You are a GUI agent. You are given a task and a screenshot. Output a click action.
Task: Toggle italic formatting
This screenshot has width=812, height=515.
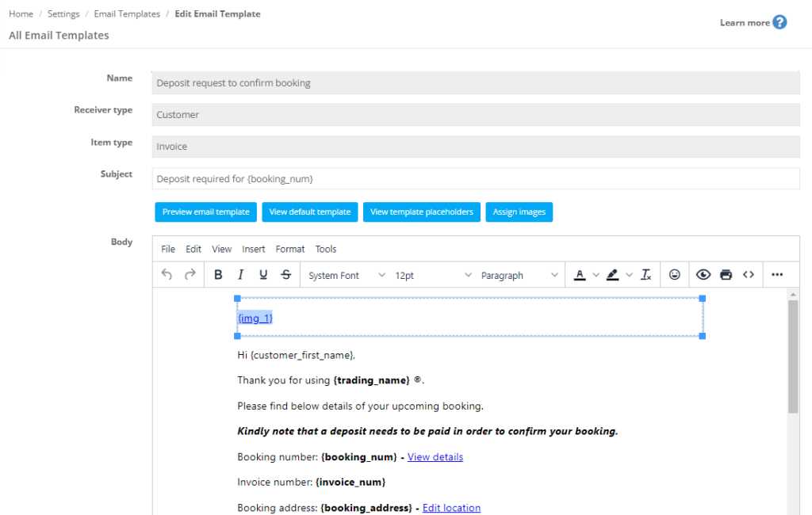click(x=241, y=274)
